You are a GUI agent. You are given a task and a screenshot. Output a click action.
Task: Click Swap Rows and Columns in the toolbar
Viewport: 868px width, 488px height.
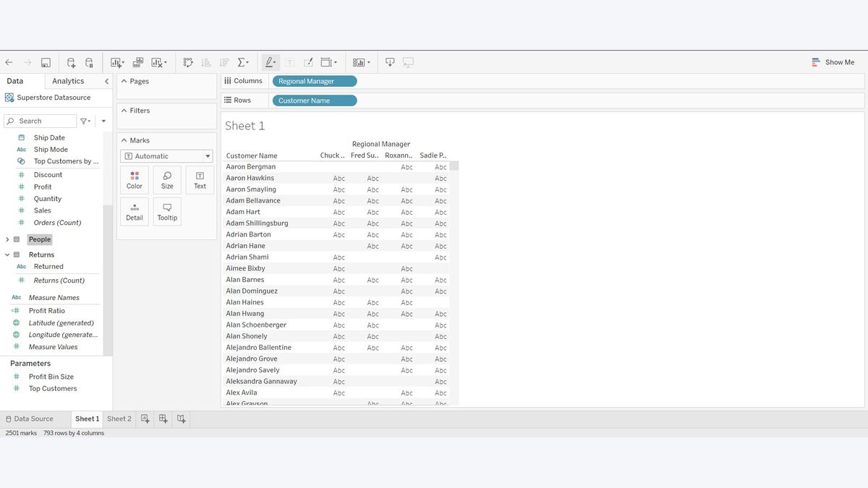(x=188, y=62)
